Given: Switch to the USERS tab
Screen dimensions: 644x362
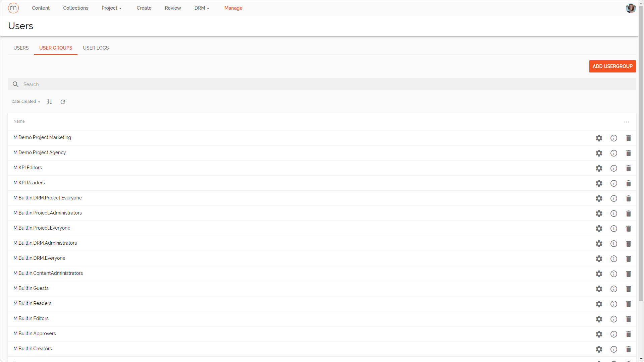Looking at the screenshot, I should (21, 48).
